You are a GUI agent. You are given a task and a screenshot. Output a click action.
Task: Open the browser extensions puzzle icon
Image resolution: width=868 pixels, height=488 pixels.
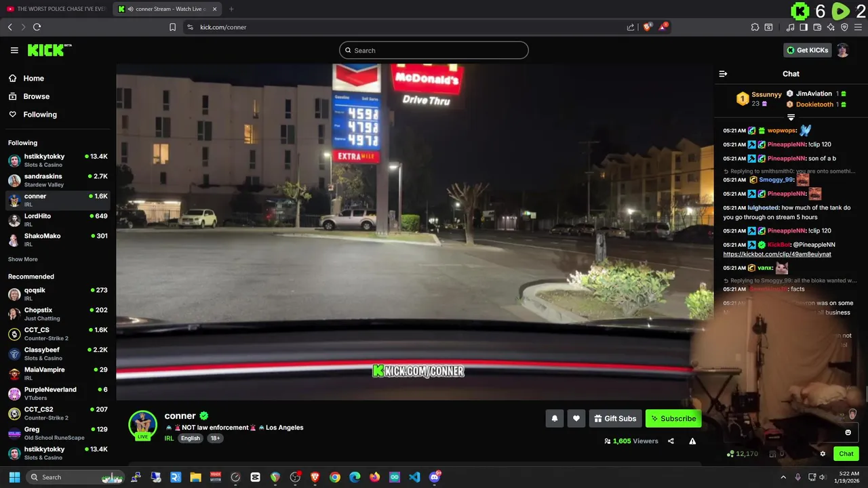pos(755,27)
